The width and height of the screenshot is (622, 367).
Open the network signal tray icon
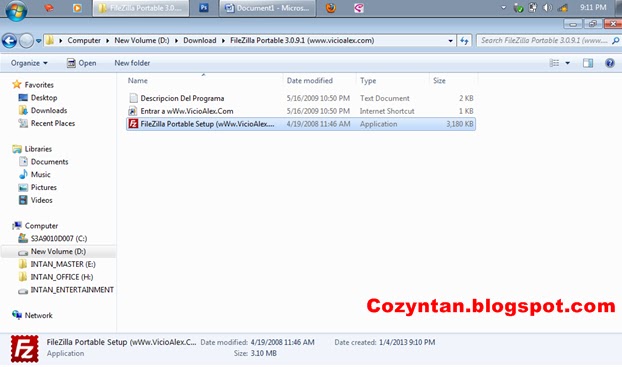pyautogui.click(x=563, y=8)
